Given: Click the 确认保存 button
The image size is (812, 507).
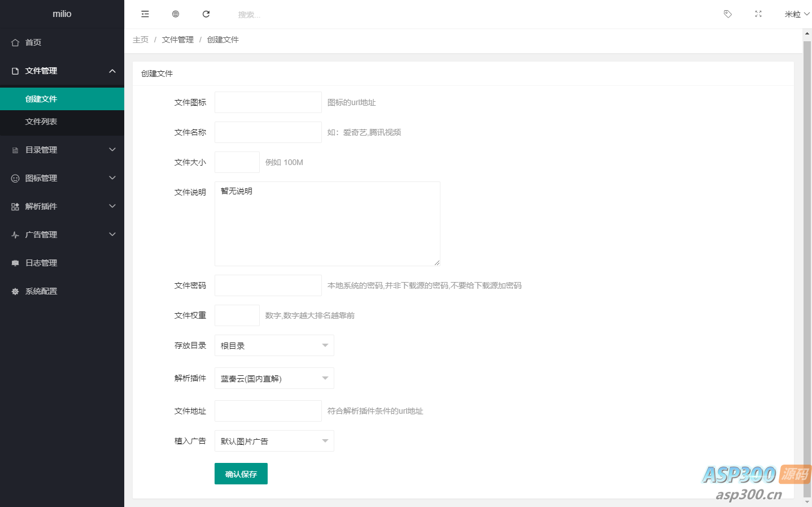Looking at the screenshot, I should (x=241, y=474).
